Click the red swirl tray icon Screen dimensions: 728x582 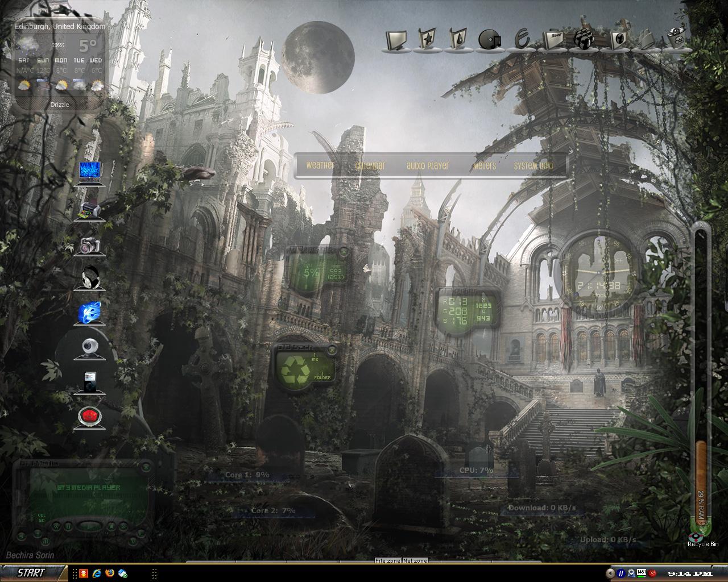[652, 573]
